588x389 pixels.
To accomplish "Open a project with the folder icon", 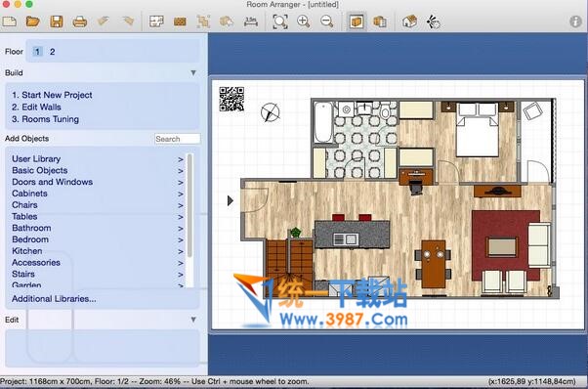I will [x=33, y=22].
